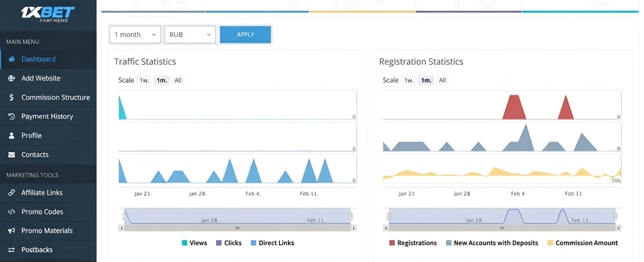Click the Affiliate Links chain icon
Image resolution: width=644 pixels, height=262 pixels.
point(12,193)
